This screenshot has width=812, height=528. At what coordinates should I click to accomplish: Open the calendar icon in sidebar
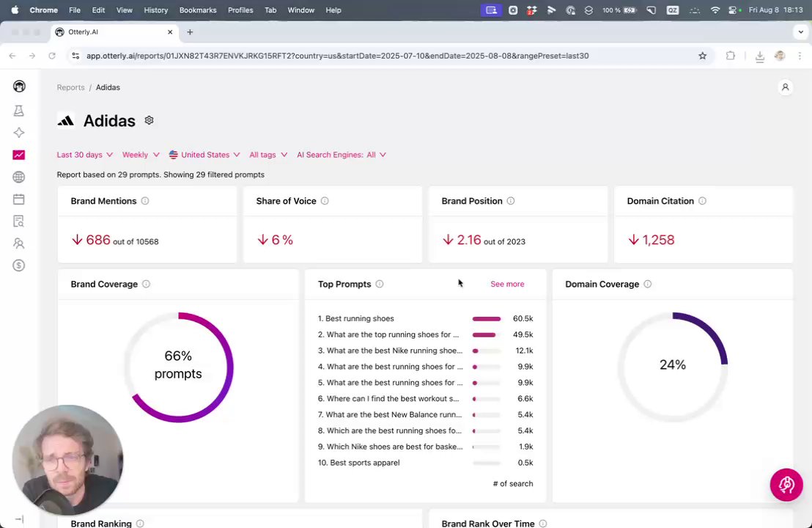(18, 199)
